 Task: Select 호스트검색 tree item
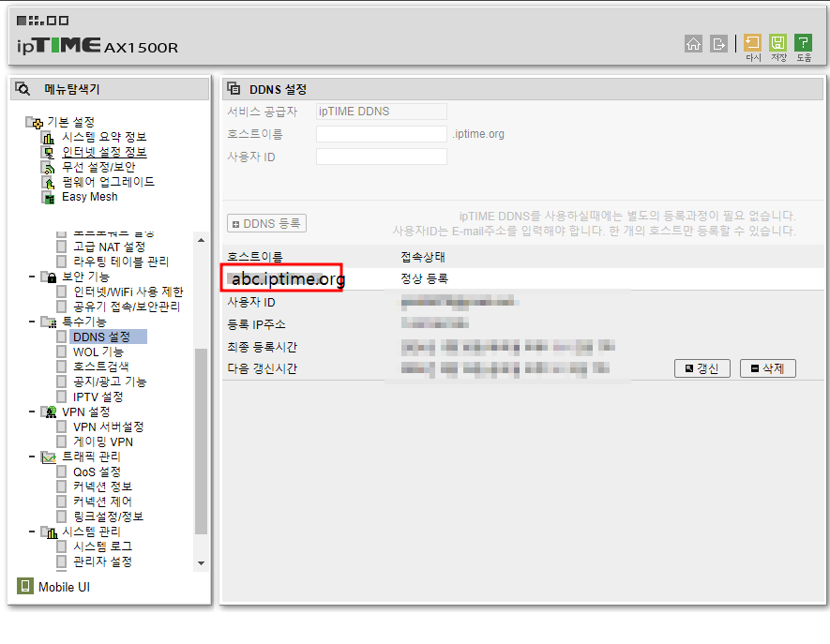click(x=100, y=367)
